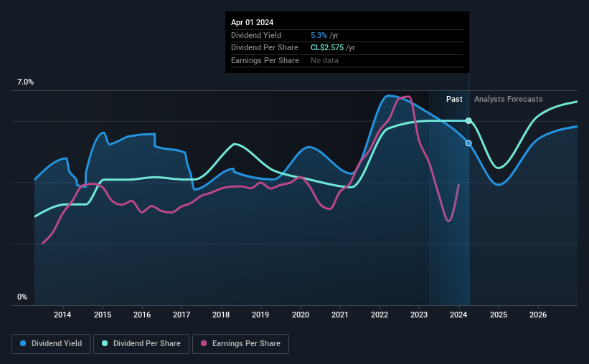This screenshot has height=364, width=589.
Task: Click the 2026 x-axis label
Action: 538,315
